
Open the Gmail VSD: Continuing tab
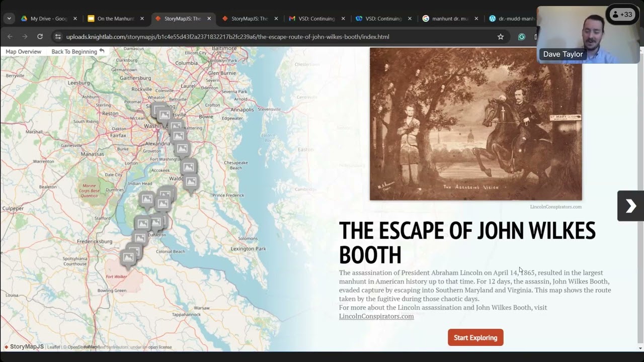(316, 19)
